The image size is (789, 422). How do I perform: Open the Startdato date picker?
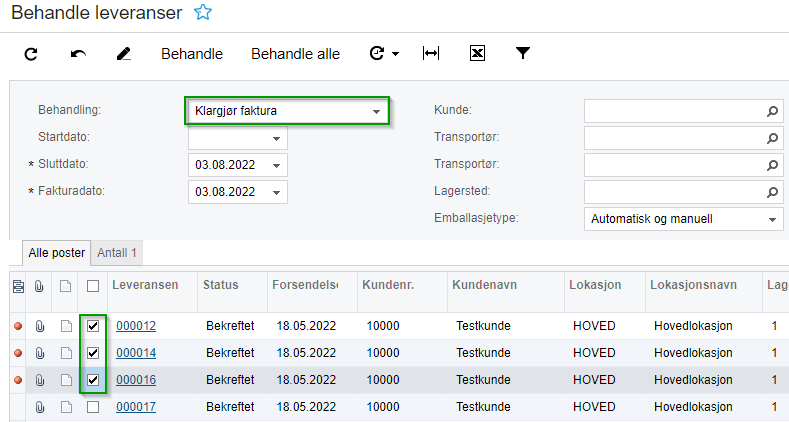point(276,138)
